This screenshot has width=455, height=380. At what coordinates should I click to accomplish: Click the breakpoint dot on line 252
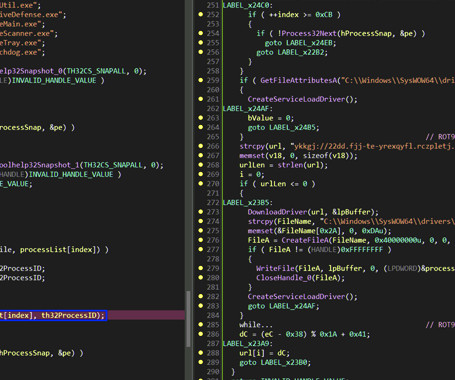click(201, 14)
